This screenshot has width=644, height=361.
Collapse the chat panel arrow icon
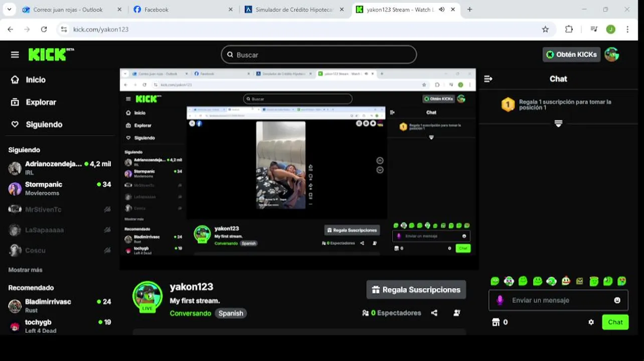click(488, 79)
